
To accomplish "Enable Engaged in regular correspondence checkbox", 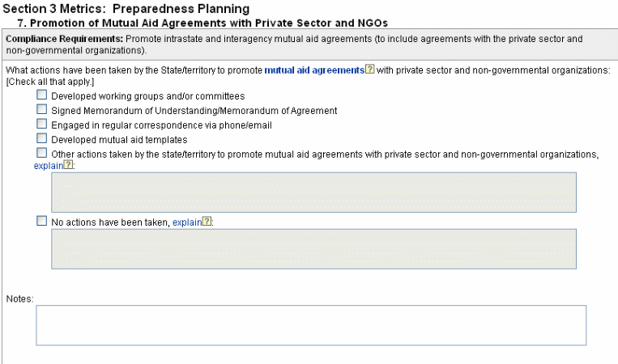I will pos(42,125).
